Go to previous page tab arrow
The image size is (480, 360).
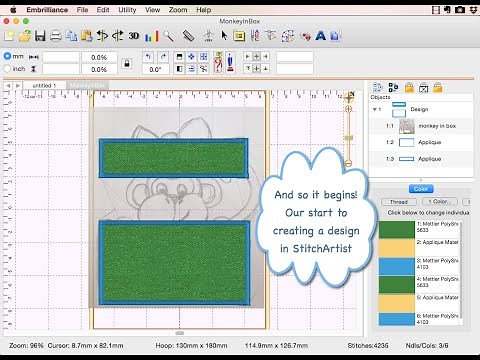click(x=8, y=86)
